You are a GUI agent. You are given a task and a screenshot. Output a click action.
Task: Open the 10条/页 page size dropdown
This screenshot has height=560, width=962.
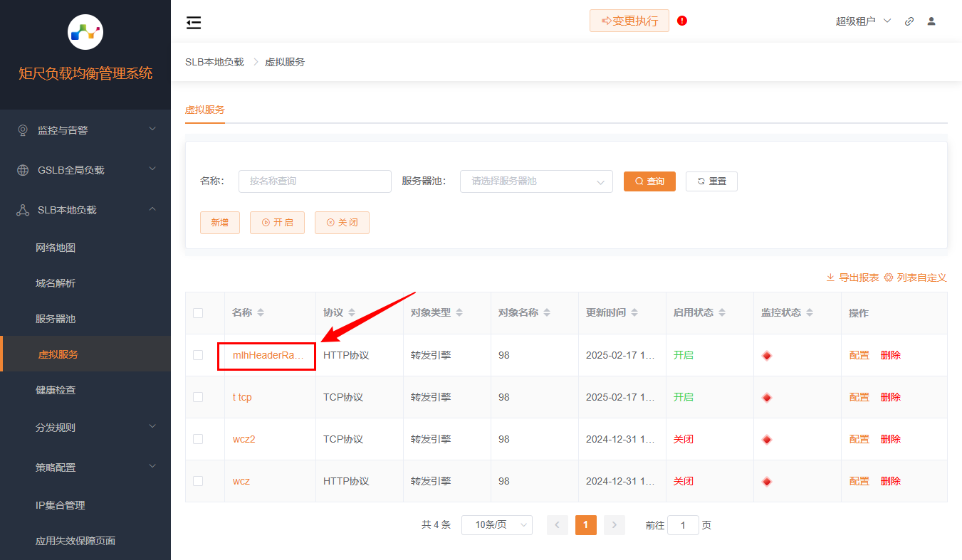(x=496, y=525)
